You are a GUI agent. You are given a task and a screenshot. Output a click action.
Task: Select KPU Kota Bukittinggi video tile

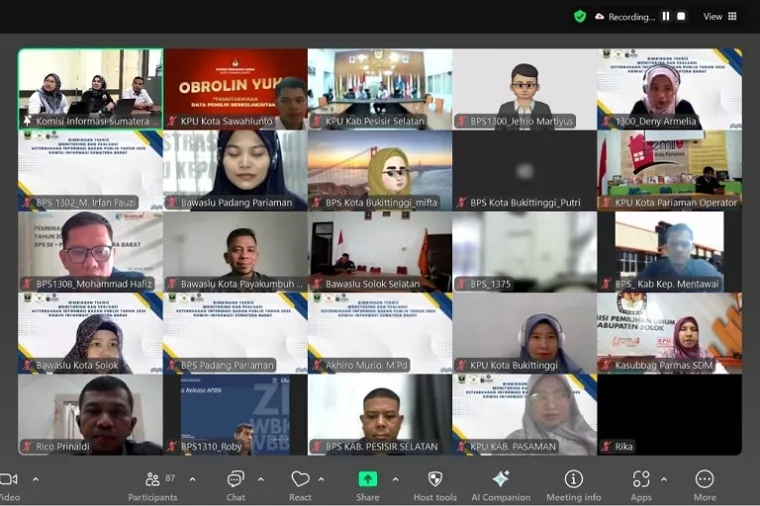point(524,333)
